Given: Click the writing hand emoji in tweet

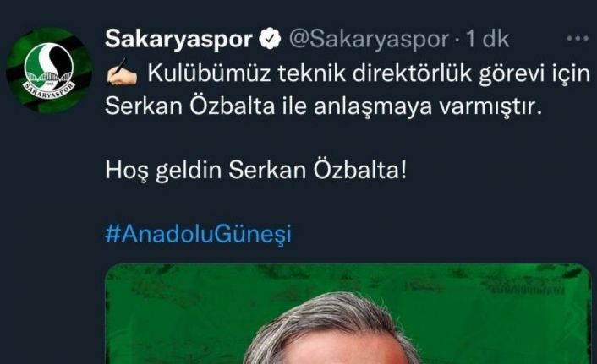Looking at the screenshot, I should (x=122, y=72).
